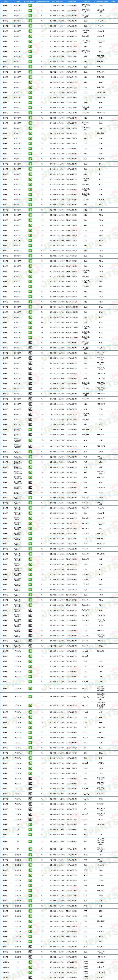Viewport: 118px width, 980px height.
Task: Click petrol icon in MAZDA 121 J4R, J4T row
Action: tap(30, 967)
